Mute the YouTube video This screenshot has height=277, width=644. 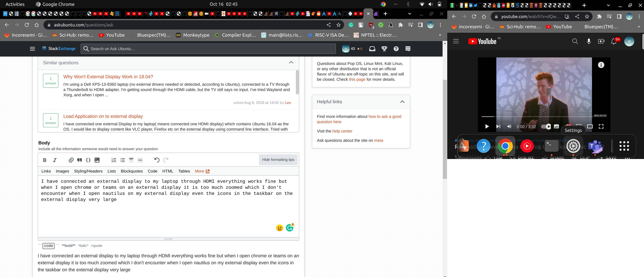coord(509,127)
